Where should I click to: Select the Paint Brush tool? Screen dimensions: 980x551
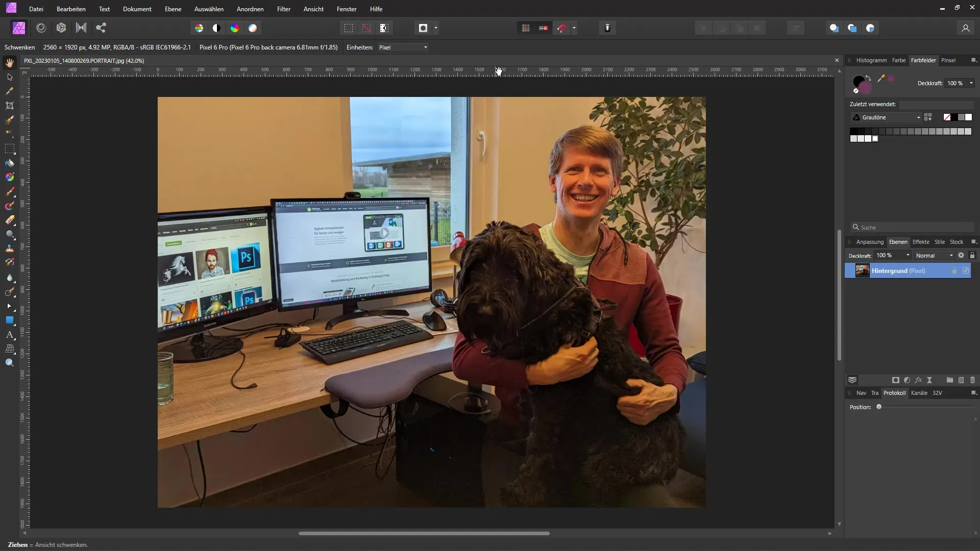pyautogui.click(x=10, y=192)
